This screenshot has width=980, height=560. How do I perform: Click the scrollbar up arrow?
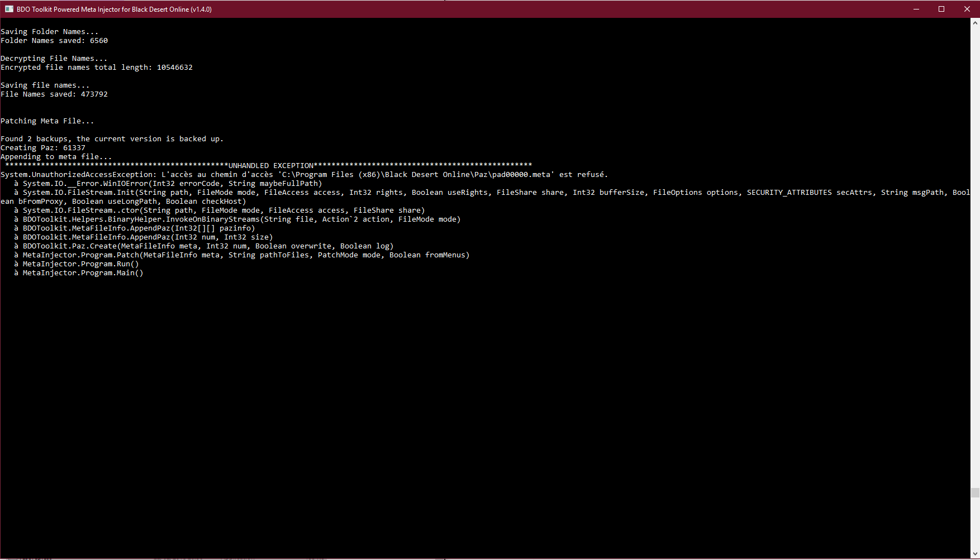pos(975,23)
